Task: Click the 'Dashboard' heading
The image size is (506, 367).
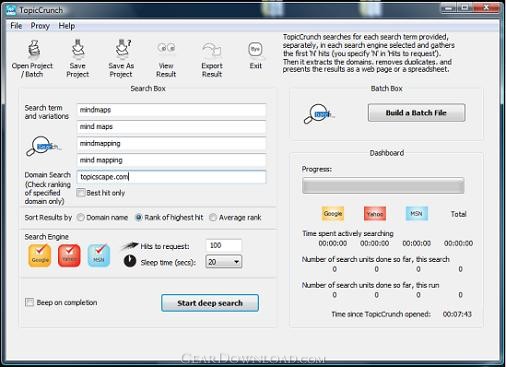Action: click(387, 153)
